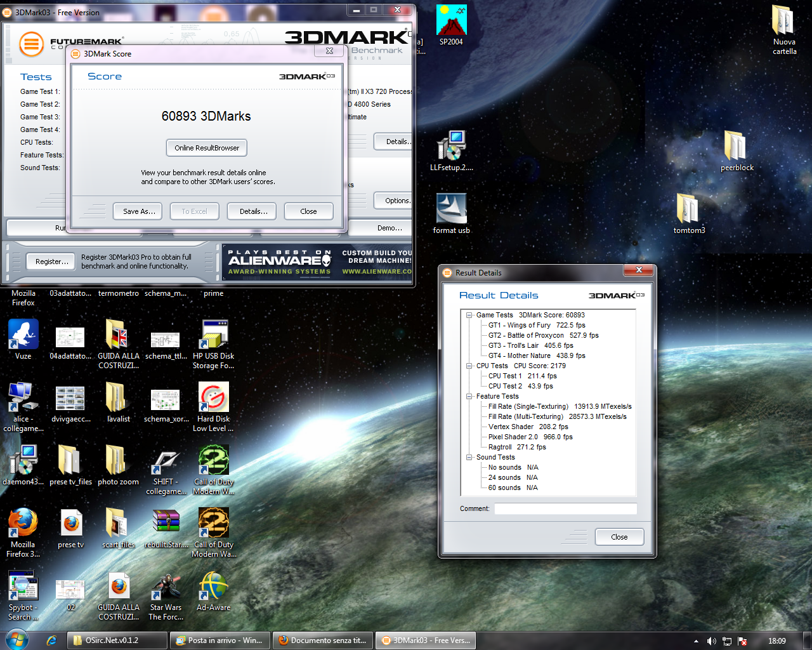The image size is (812, 650).
Task: Open the SP2004 desktop icon
Action: coord(451,25)
